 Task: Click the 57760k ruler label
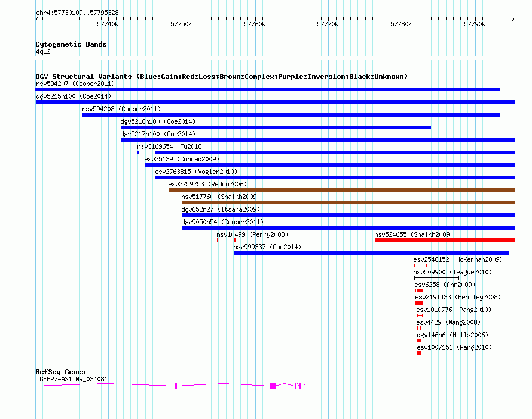pos(255,24)
